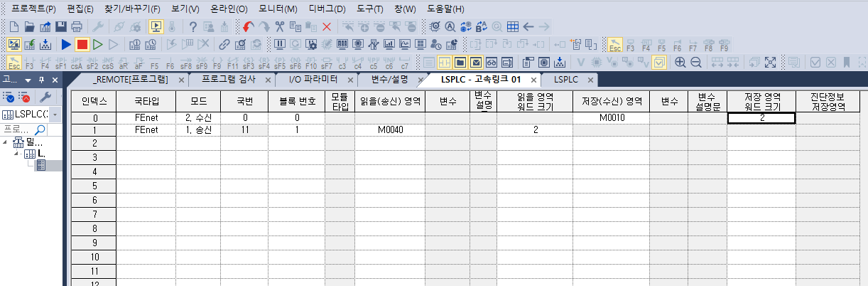Select the highlighted Esc tool in right toolbar
Screen dimensions: 868x286
coord(615,45)
